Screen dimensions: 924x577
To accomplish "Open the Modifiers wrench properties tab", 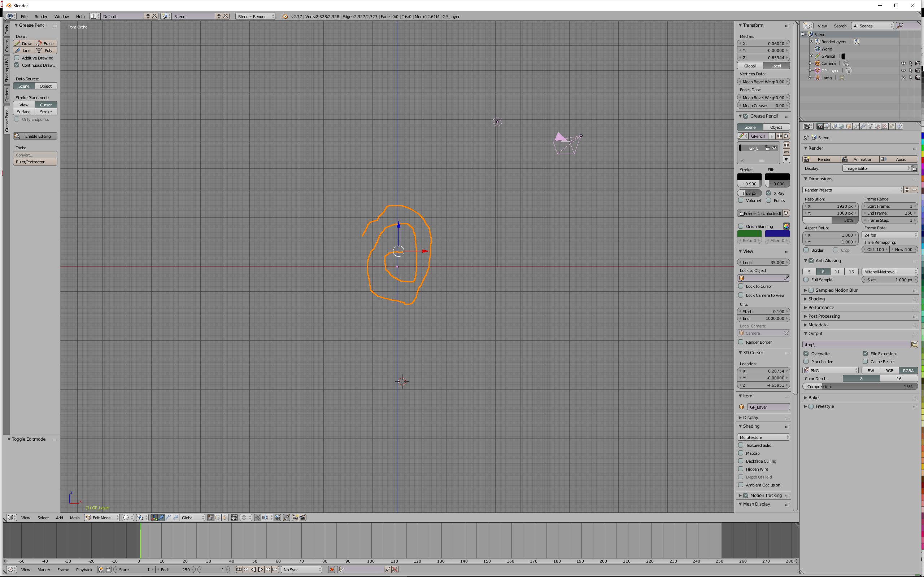I will [x=863, y=126].
